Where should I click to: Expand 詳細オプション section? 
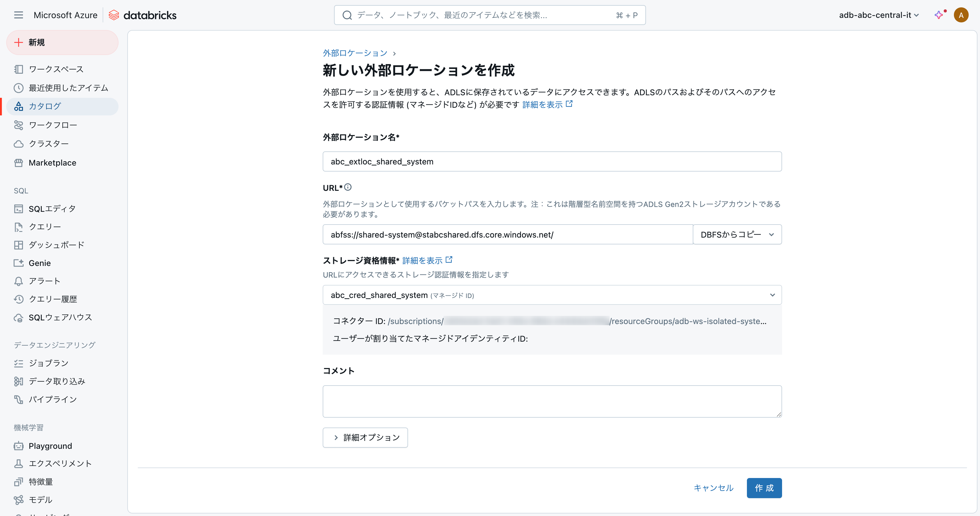pyautogui.click(x=365, y=438)
